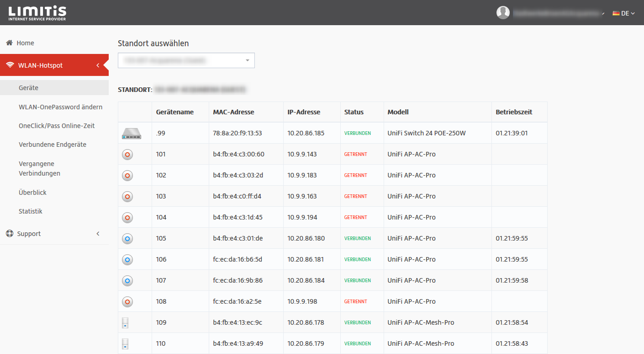Navigate to Statistik page
The image size is (644, 354).
tap(31, 211)
